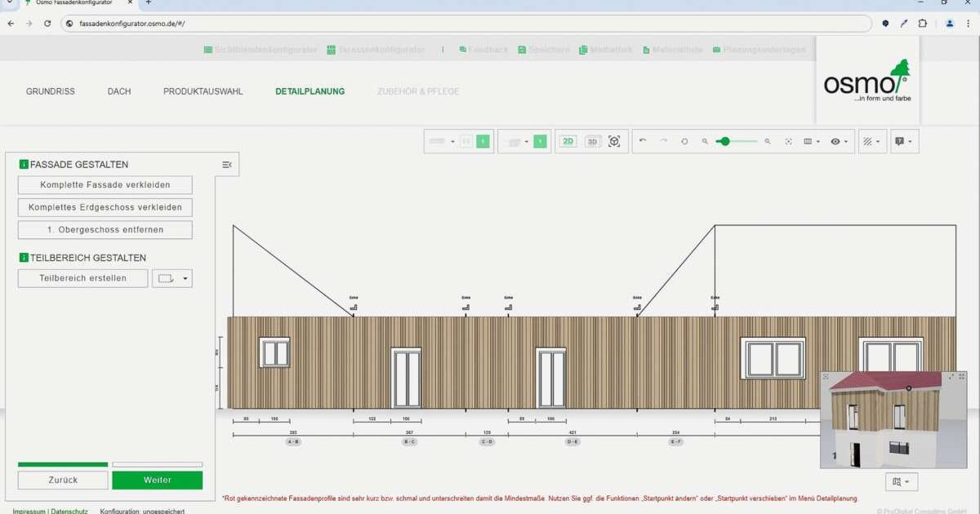The height and width of the screenshot is (514, 980).
Task: Open the comment note dropdown in toolbar
Action: click(903, 141)
